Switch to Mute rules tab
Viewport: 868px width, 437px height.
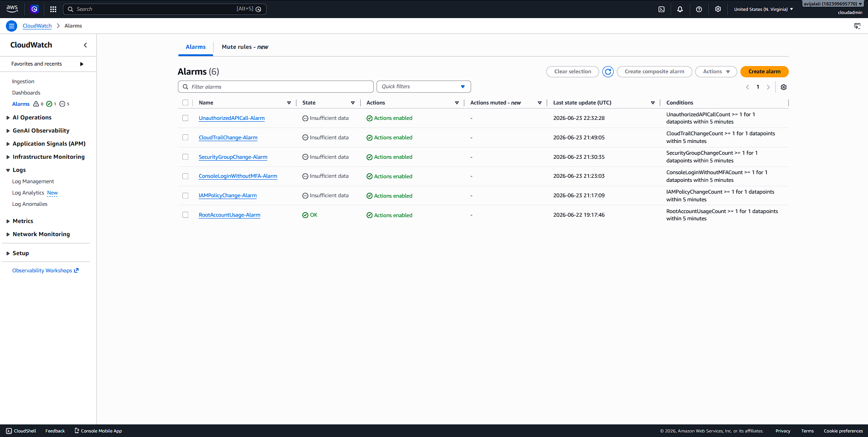[x=245, y=47]
